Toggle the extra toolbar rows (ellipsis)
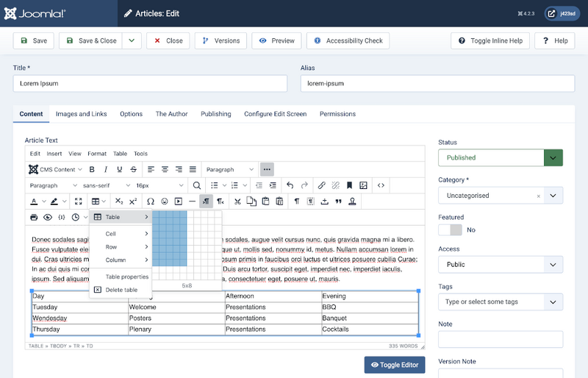 click(267, 169)
